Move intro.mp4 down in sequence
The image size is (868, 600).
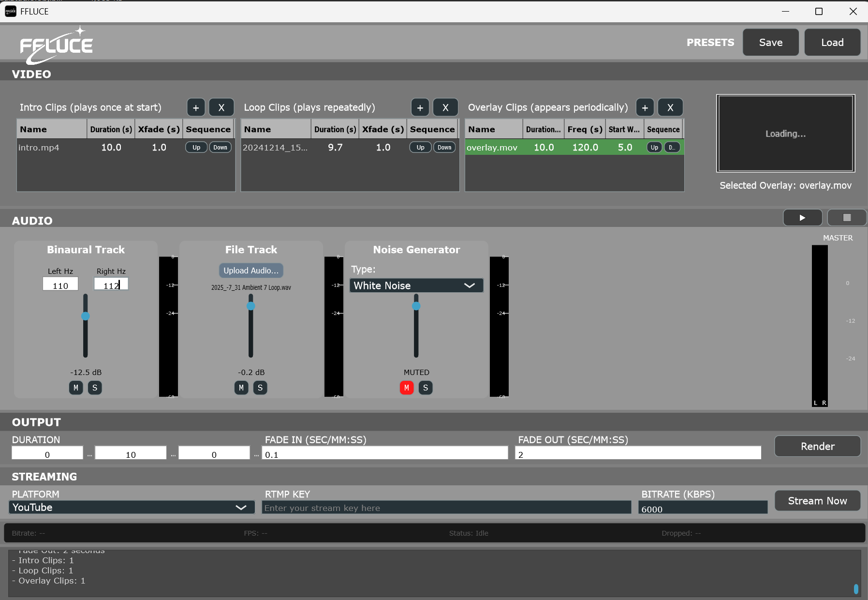tap(220, 148)
